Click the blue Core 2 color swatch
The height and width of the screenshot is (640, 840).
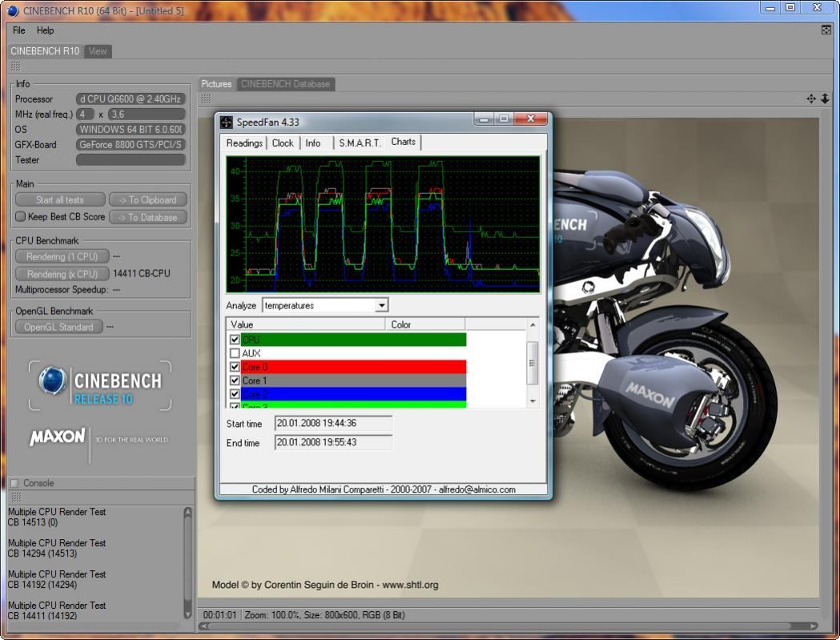[x=354, y=394]
